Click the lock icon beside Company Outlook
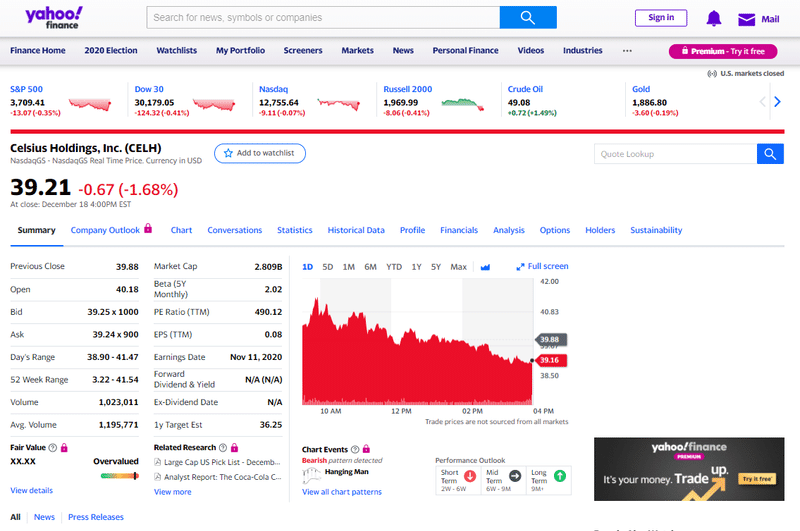 (148, 228)
